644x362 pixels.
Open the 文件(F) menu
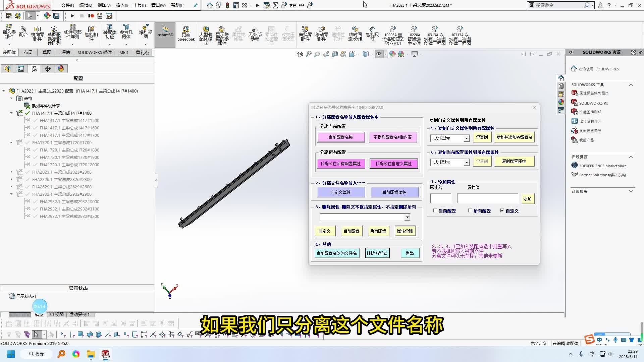(x=68, y=5)
